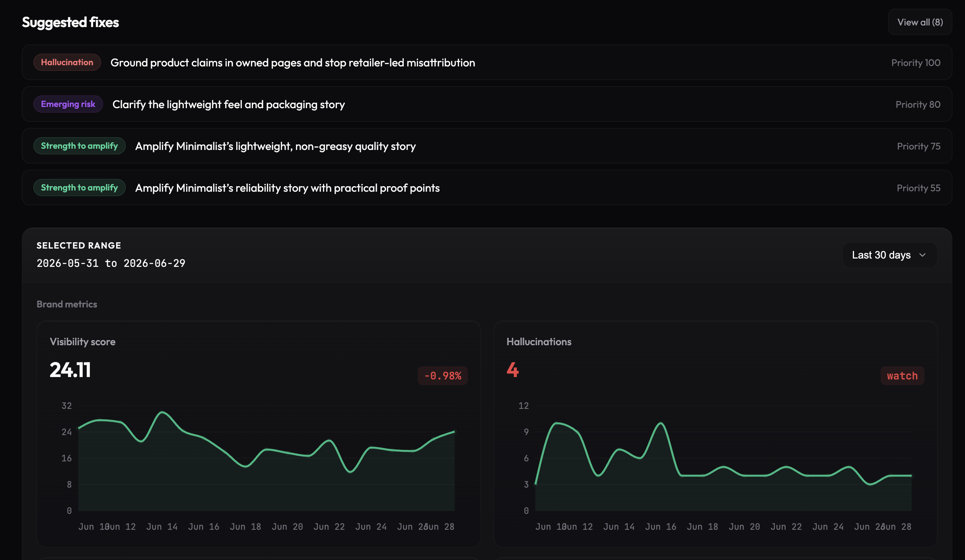Viewport: 965px width, 560px height.
Task: Click the Brand metrics section label
Action: [67, 304]
